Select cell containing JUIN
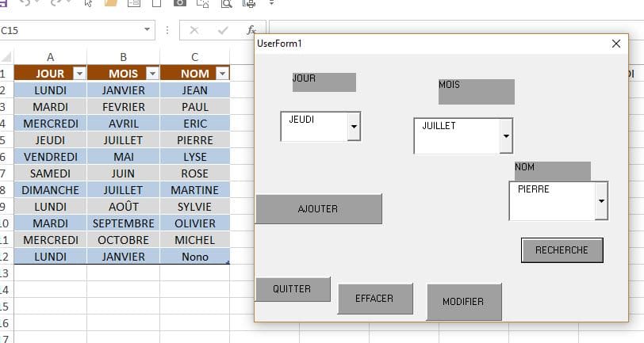The width and height of the screenshot is (644, 343). (x=123, y=173)
